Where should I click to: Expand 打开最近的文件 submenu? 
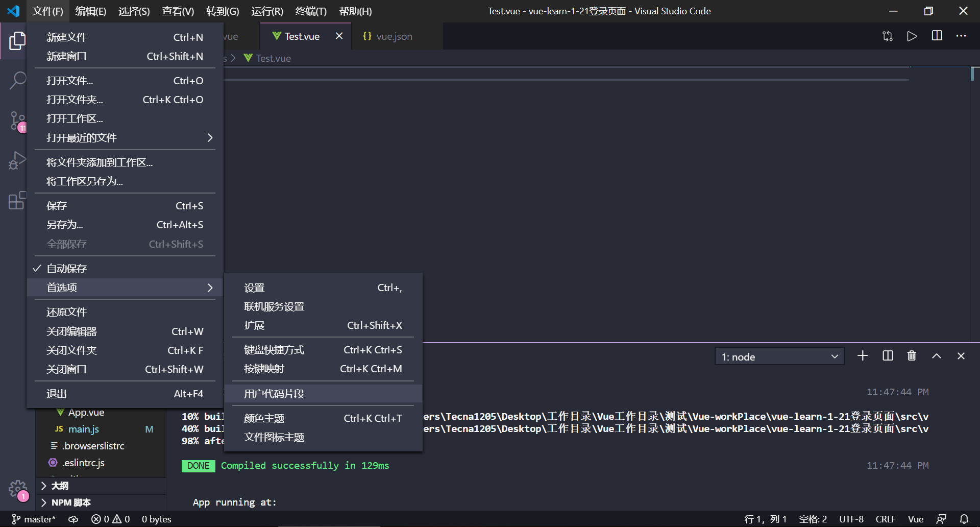125,138
